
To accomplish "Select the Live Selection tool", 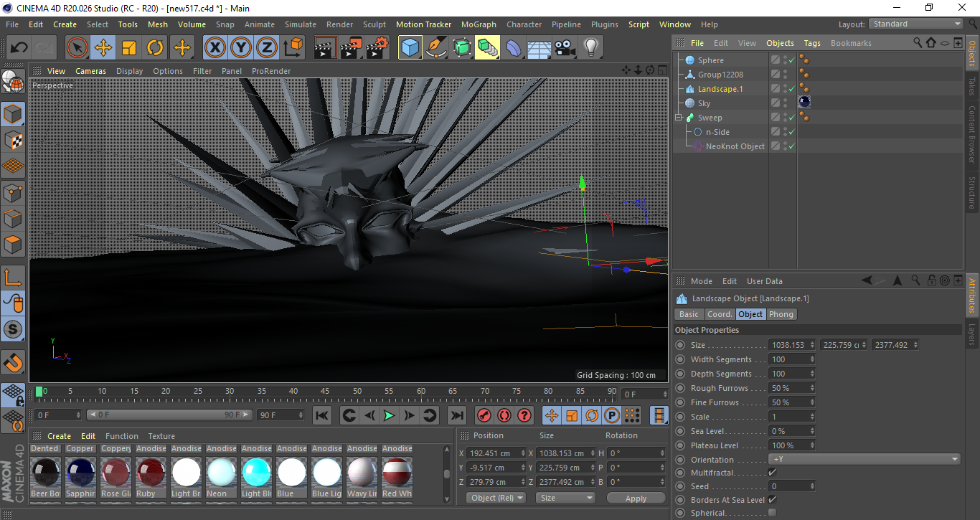I will 77,48.
